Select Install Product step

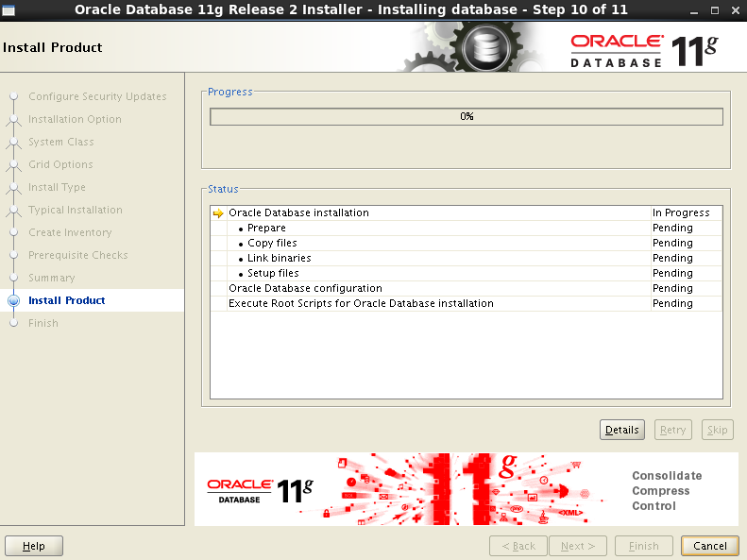pyautogui.click(x=67, y=300)
